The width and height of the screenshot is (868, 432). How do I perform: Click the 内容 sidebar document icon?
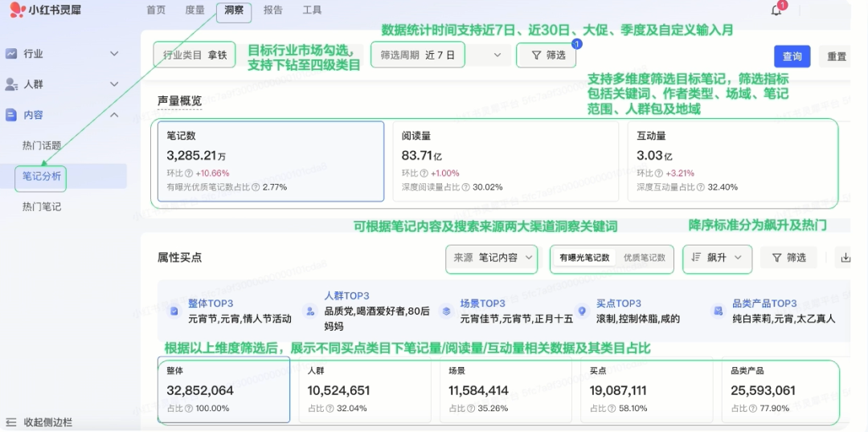[11, 115]
